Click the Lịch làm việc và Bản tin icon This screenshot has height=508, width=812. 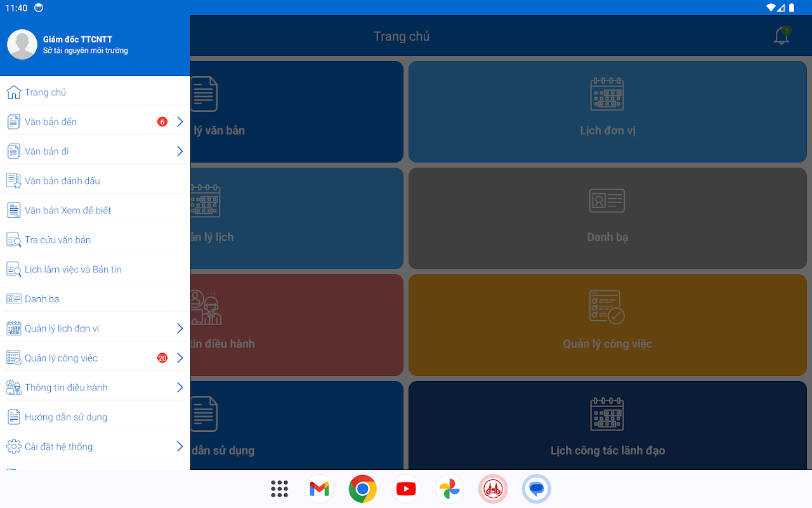(x=14, y=269)
